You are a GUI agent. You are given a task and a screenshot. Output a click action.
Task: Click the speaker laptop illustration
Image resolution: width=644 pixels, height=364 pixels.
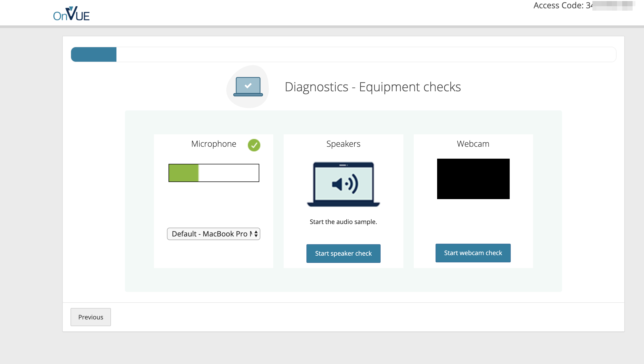pyautogui.click(x=343, y=184)
